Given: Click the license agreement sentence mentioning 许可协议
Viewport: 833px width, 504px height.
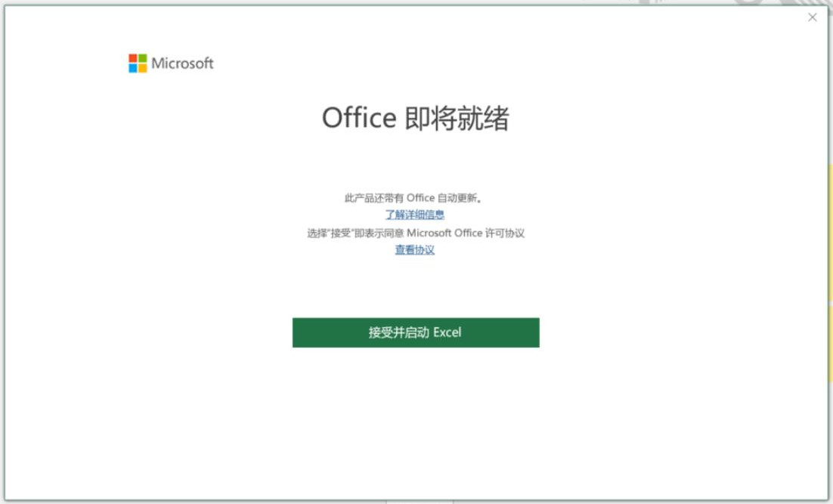Looking at the screenshot, I should [x=415, y=233].
